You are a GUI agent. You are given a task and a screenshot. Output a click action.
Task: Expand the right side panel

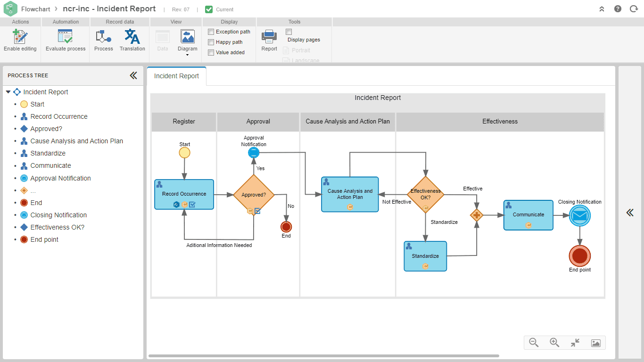point(630,213)
